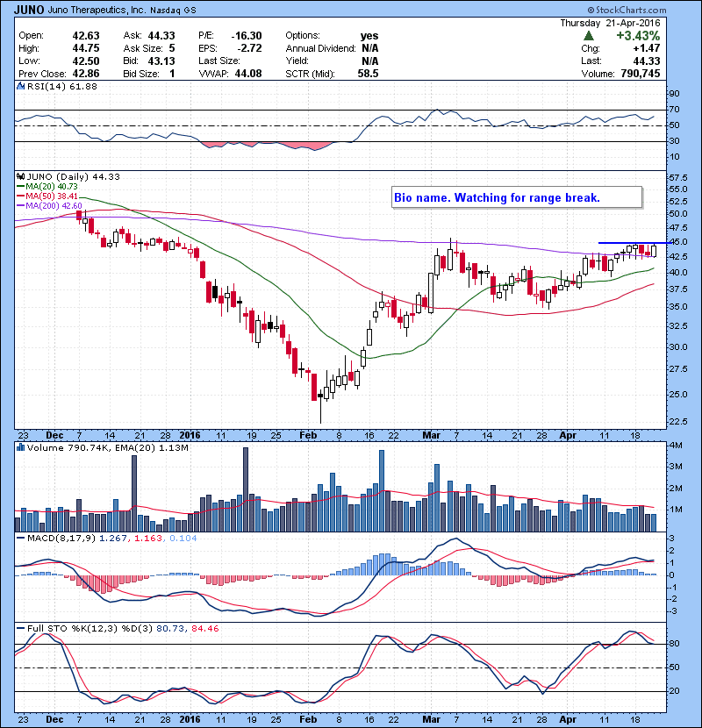Click the MACD histogram value 0.104
Screen dimensions: 702x728
coord(183,539)
